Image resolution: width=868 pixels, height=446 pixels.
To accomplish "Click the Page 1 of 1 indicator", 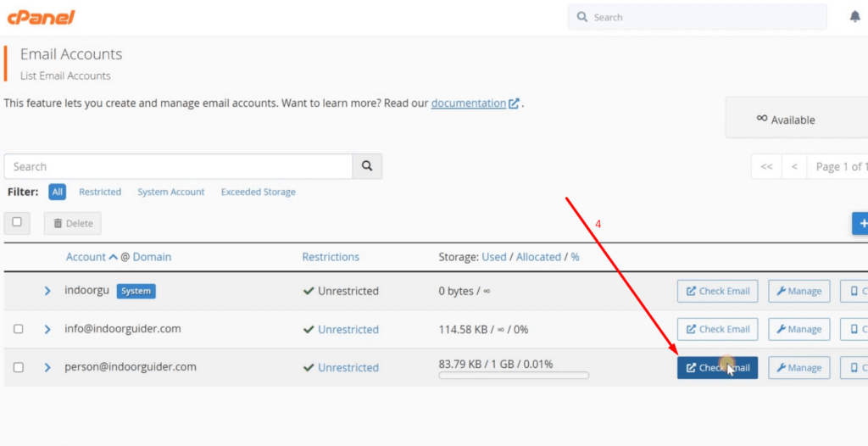I will click(837, 167).
